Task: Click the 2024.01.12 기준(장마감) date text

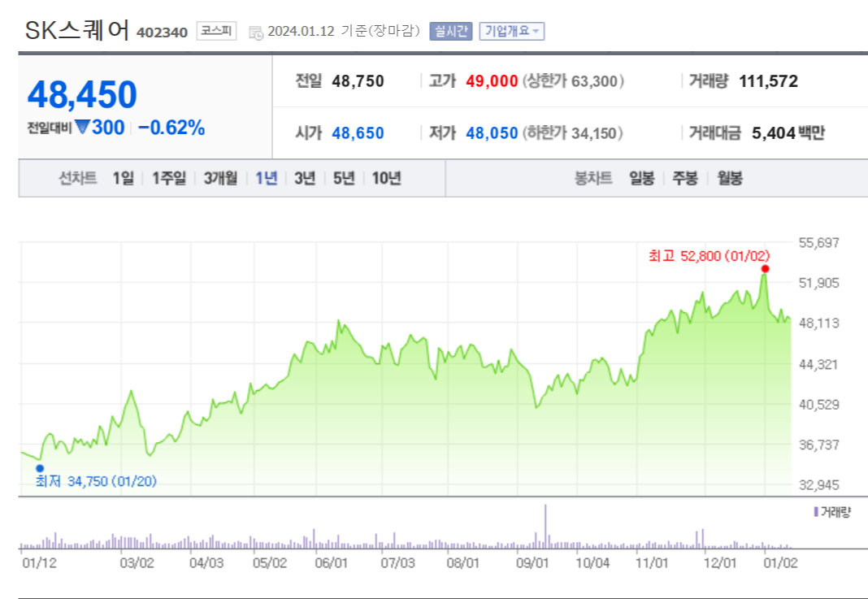Action: (x=344, y=31)
